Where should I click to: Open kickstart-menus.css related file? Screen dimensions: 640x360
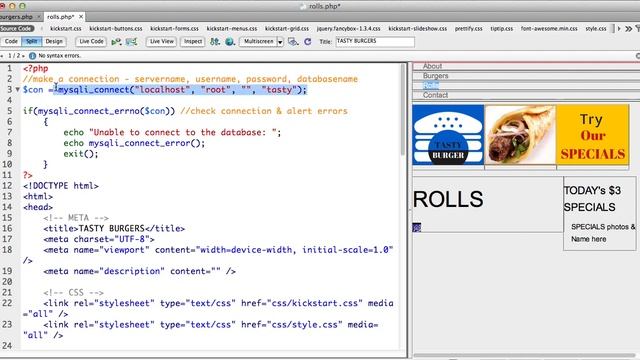pyautogui.click(x=231, y=29)
